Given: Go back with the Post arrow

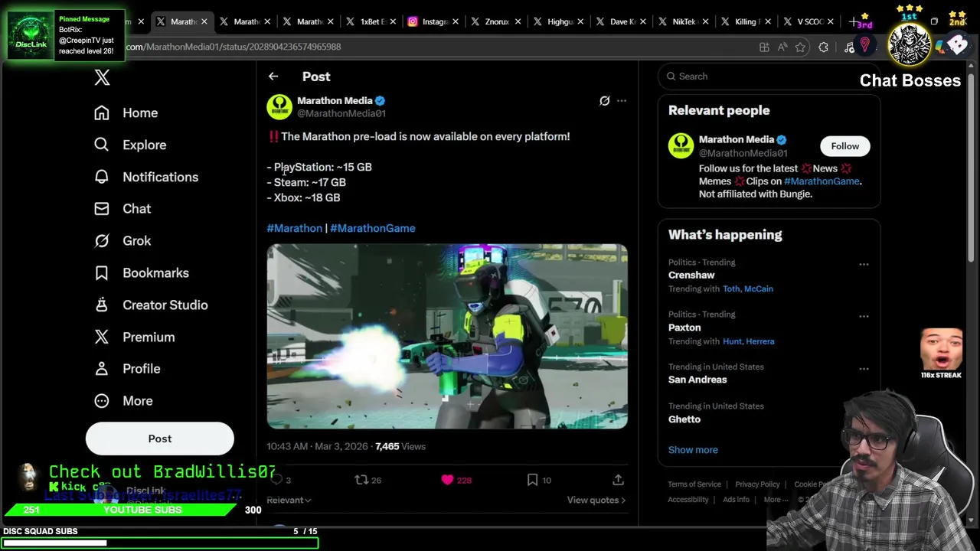Looking at the screenshot, I should tap(273, 77).
